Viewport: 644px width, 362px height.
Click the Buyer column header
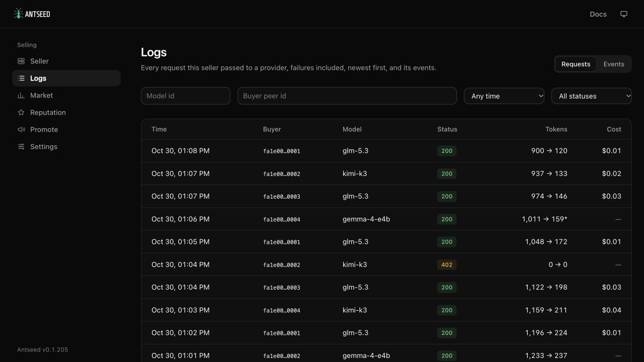coord(272,129)
